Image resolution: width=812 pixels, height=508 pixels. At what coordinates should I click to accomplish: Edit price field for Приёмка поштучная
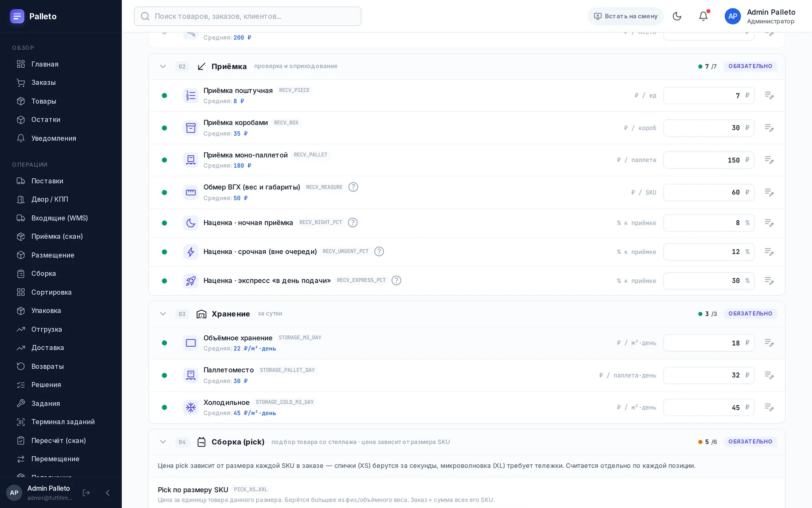[x=708, y=96]
